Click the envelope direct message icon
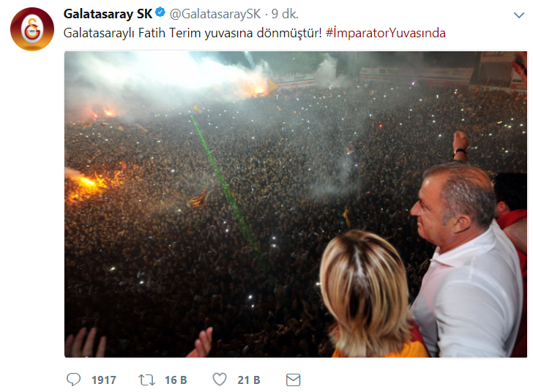The image size is (533, 392). [x=293, y=380]
